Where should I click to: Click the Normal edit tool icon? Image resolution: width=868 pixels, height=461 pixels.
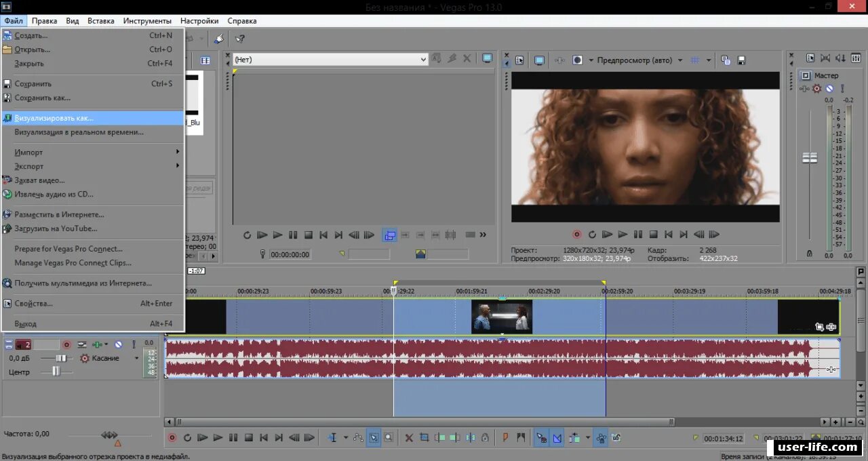332,438
